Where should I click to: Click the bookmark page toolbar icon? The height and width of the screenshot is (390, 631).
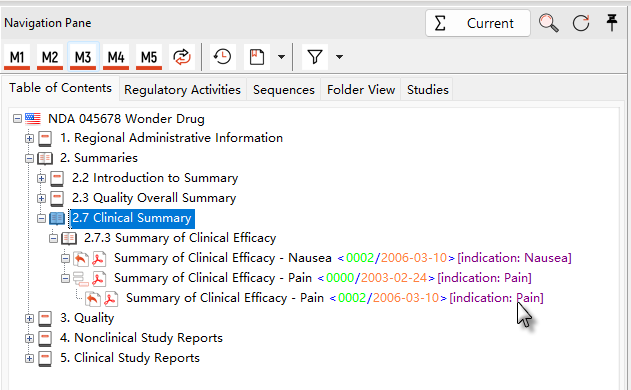(x=257, y=57)
